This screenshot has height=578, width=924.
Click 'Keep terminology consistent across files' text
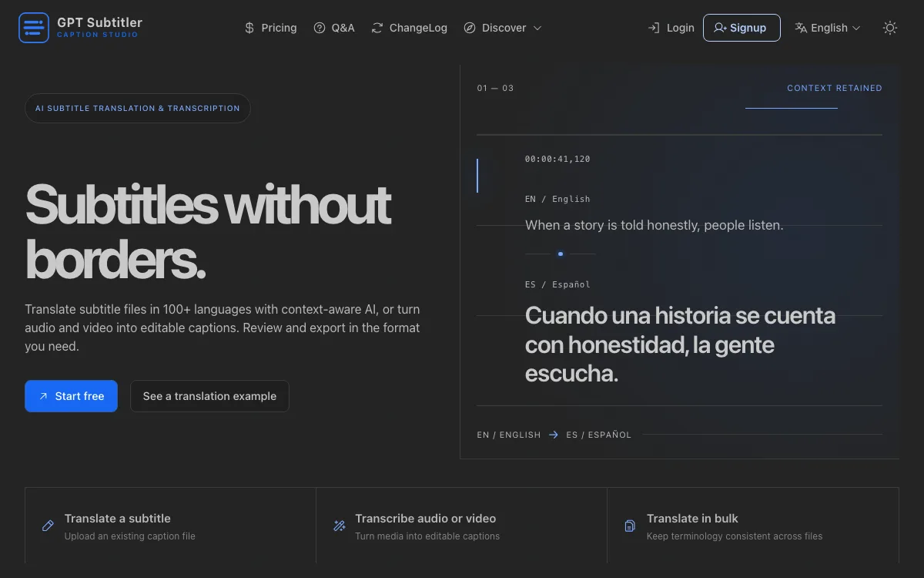click(x=735, y=536)
